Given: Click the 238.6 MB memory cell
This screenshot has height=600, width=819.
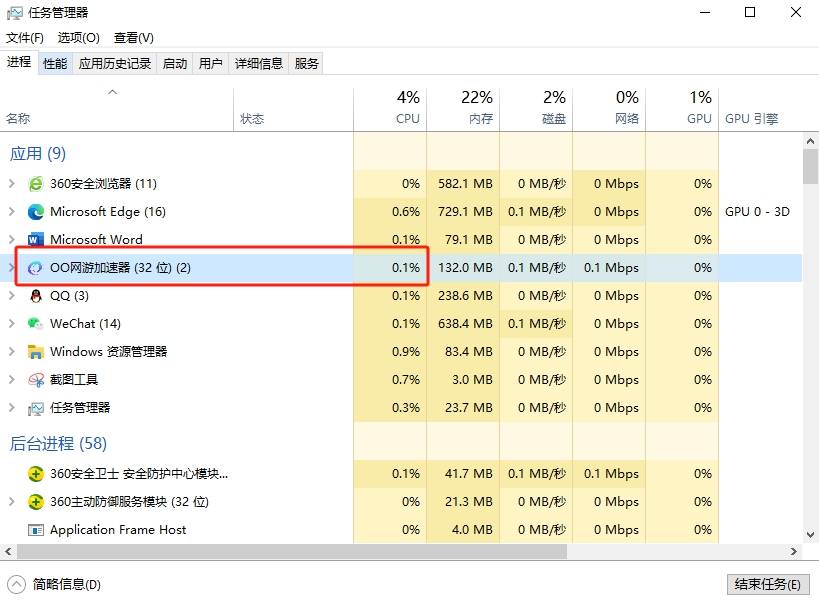Looking at the screenshot, I should 465,296.
